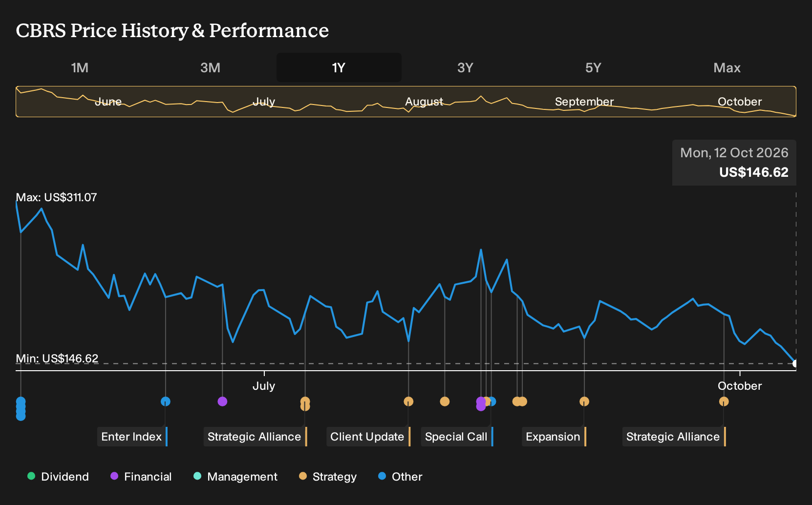
Task: Open the Special Call event label
Action: pos(457,437)
